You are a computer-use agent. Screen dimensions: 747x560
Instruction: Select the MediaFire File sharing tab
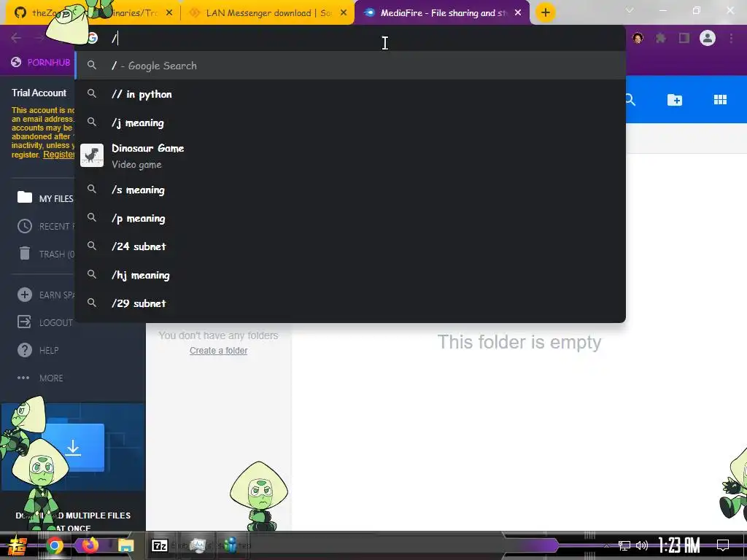442,13
